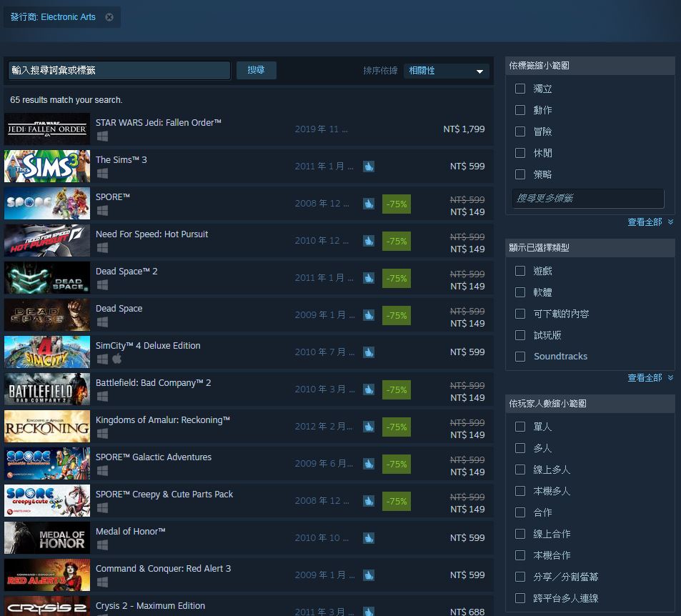This screenshot has height=616, width=681.
Task: Check the 遊戲 (Games) type filter
Action: (x=520, y=271)
